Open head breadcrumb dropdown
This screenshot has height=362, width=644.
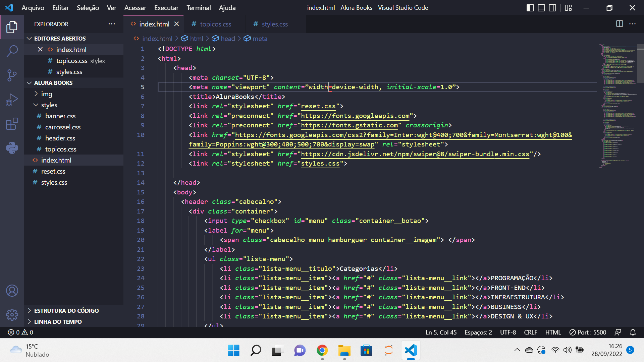(223, 39)
